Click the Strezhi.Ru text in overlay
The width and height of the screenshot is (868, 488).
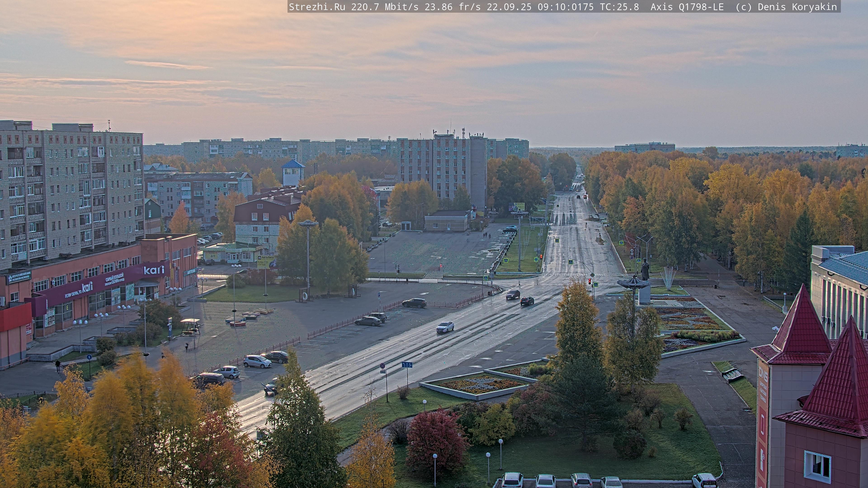click(x=317, y=7)
